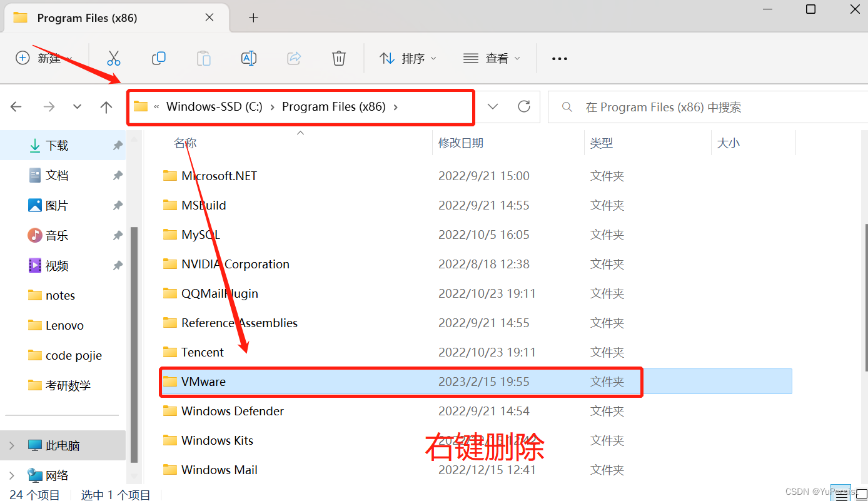Unpin 下载 using its pin icon
The image size is (868, 501).
[118, 145]
